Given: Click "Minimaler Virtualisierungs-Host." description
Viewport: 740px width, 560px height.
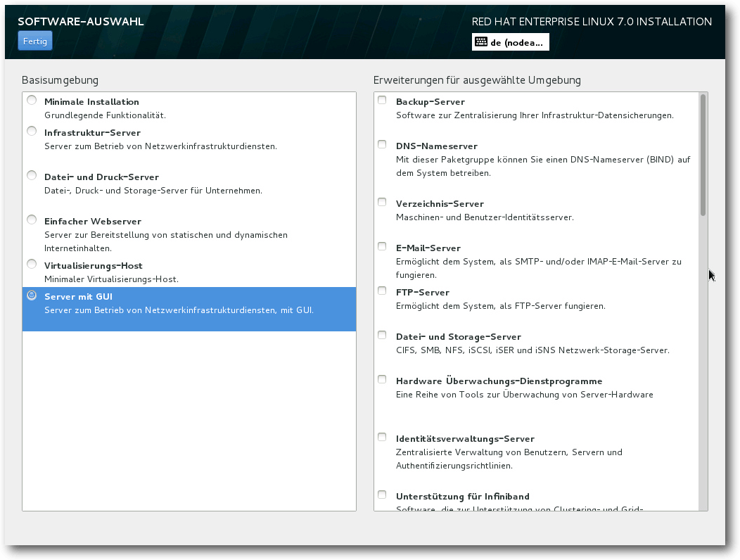Looking at the screenshot, I should coord(111,279).
